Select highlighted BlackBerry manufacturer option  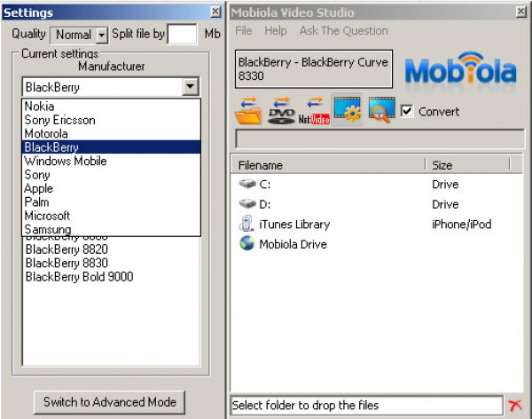pos(112,146)
